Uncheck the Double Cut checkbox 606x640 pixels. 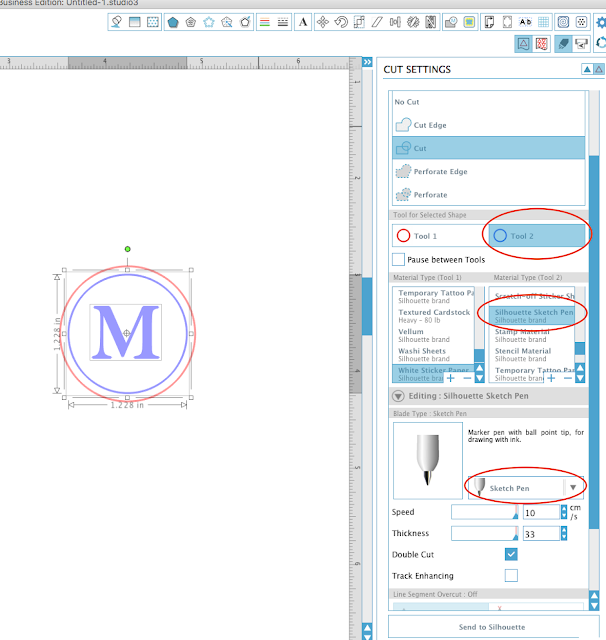coord(511,554)
